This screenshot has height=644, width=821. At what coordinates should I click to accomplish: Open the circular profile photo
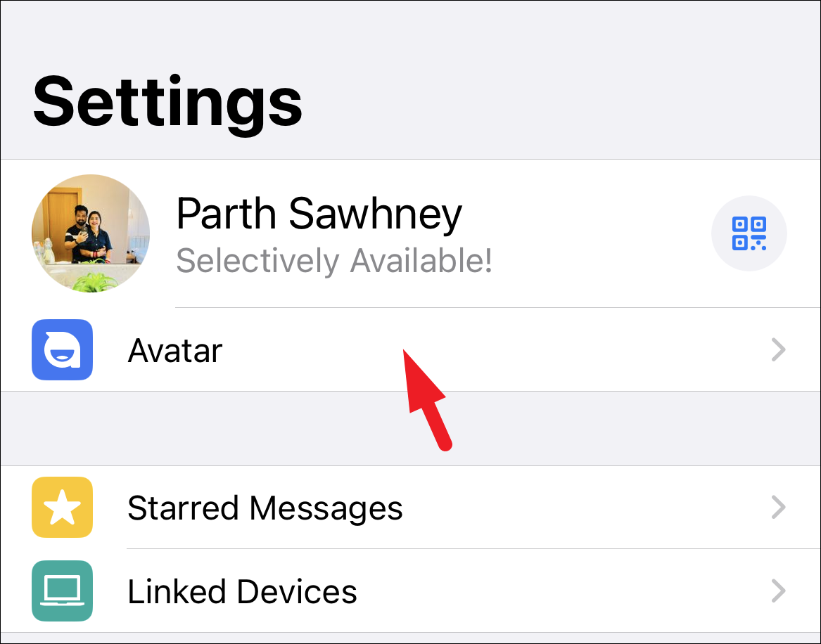[91, 233]
